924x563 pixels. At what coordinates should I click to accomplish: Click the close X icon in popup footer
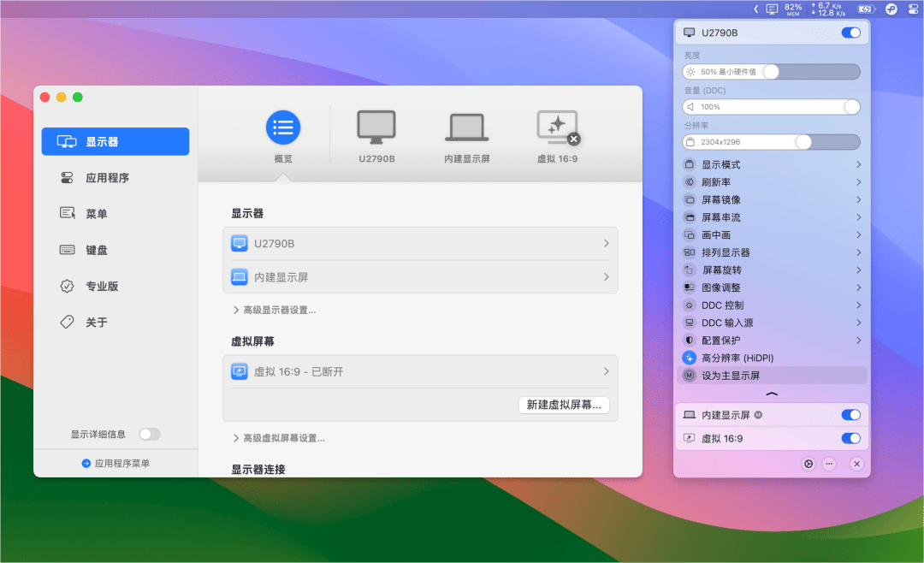pyautogui.click(x=856, y=464)
